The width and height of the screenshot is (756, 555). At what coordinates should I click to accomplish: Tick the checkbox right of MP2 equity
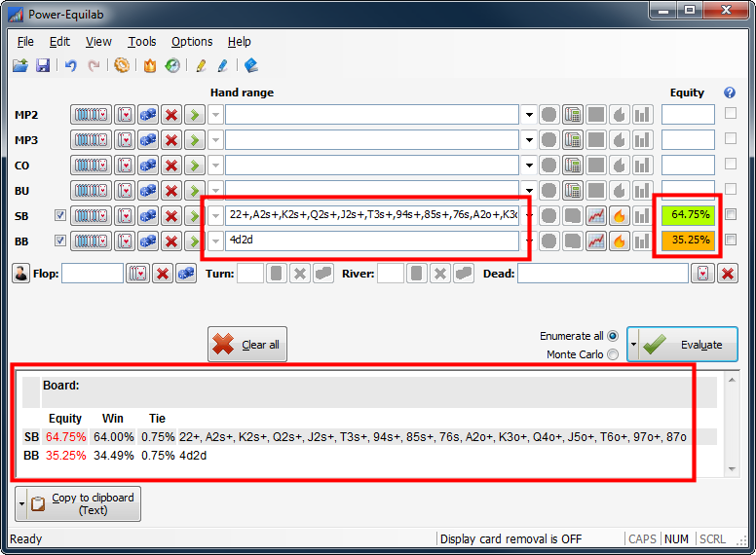(x=731, y=113)
